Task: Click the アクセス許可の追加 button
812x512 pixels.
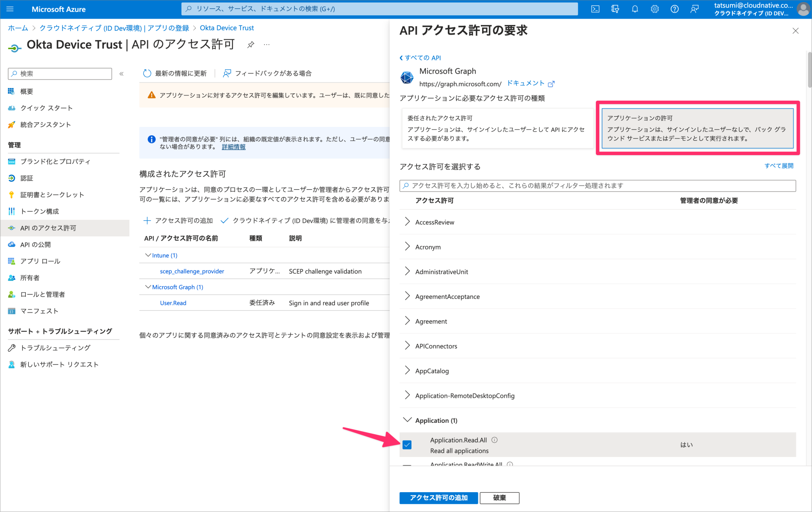Action: point(439,498)
